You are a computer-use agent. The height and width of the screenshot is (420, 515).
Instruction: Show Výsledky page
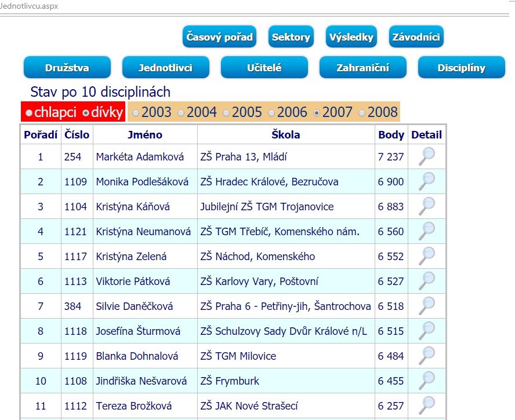pos(351,36)
